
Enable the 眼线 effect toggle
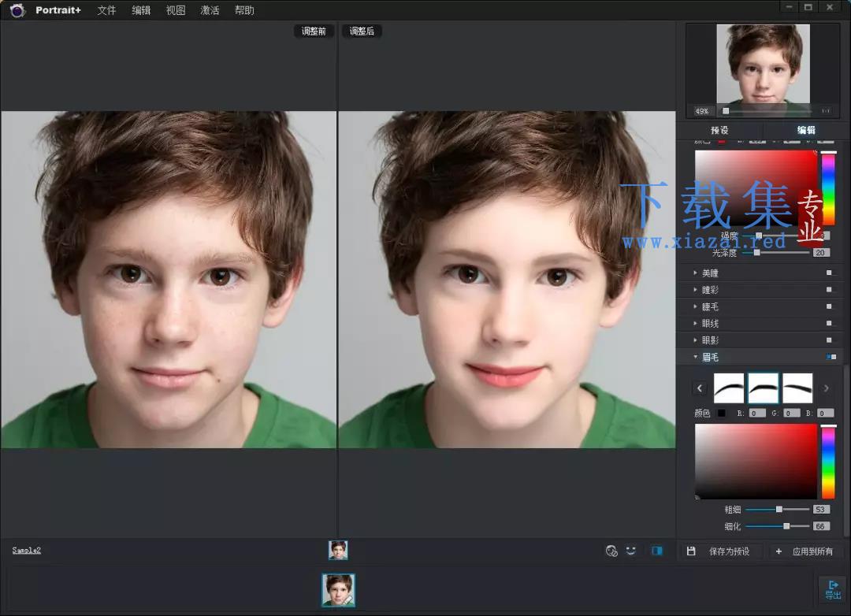tap(829, 324)
